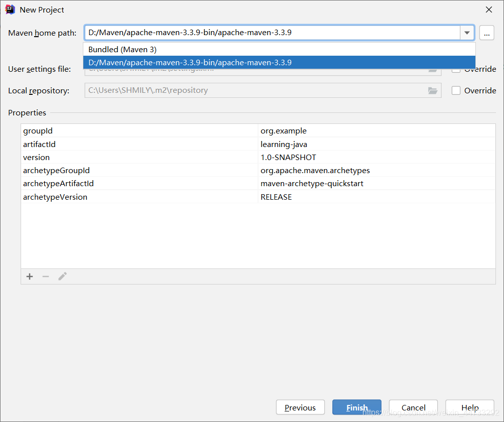Click the learning-java value cell
The height and width of the screenshot is (422, 504).
point(376,145)
